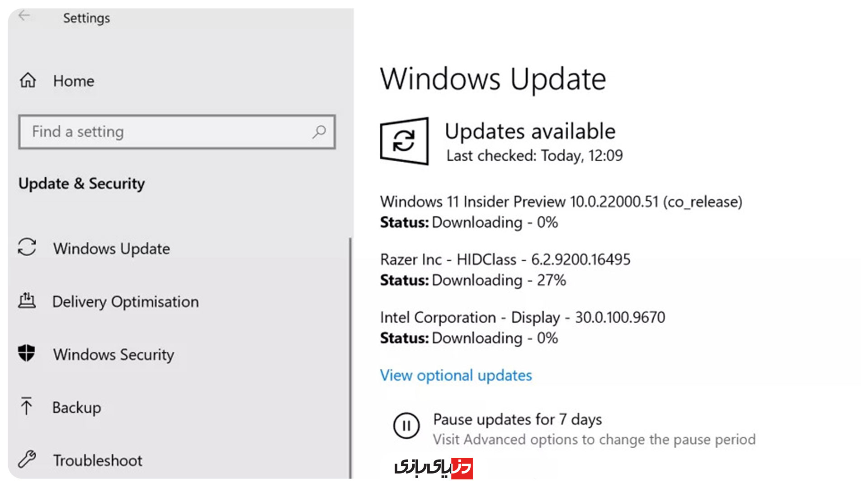Screen dimensions: 868x488
Task: Click the Delivery Optimisation icon
Action: click(27, 300)
